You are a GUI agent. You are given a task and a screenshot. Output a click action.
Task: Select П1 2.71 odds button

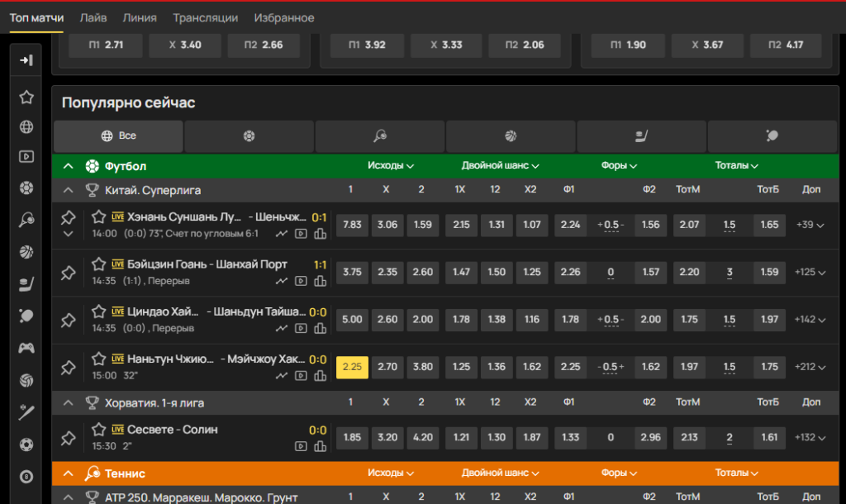[x=106, y=45]
